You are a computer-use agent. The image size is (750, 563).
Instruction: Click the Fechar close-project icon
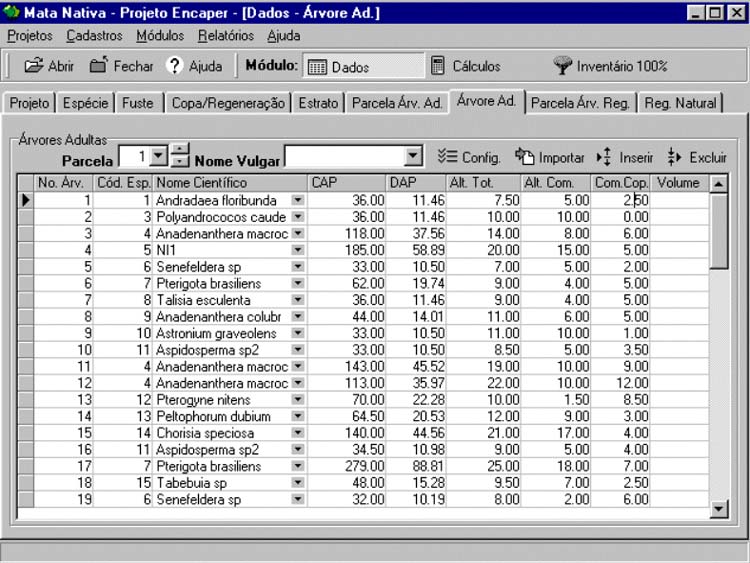click(x=98, y=66)
